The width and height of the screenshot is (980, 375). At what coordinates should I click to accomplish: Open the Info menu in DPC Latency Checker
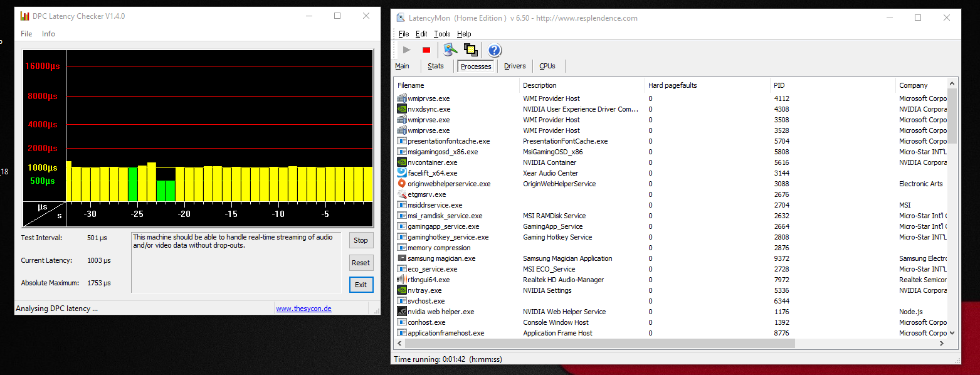pyautogui.click(x=48, y=34)
